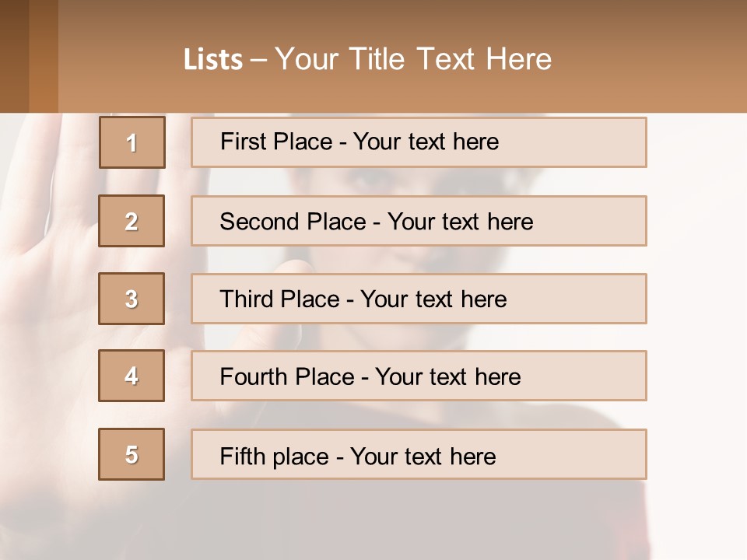The image size is (747, 560).
Task: Click the number 1 box
Action: (132, 142)
